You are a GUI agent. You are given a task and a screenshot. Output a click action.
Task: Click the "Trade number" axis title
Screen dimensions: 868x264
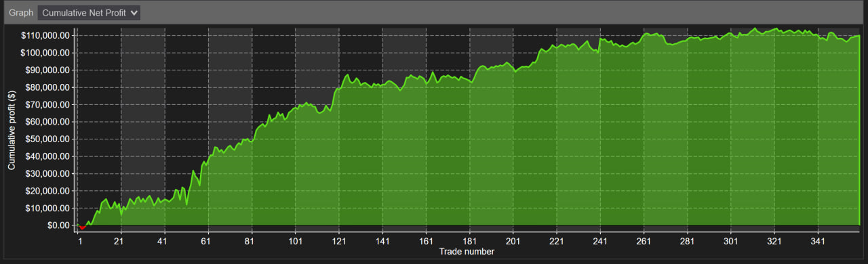coord(467,252)
